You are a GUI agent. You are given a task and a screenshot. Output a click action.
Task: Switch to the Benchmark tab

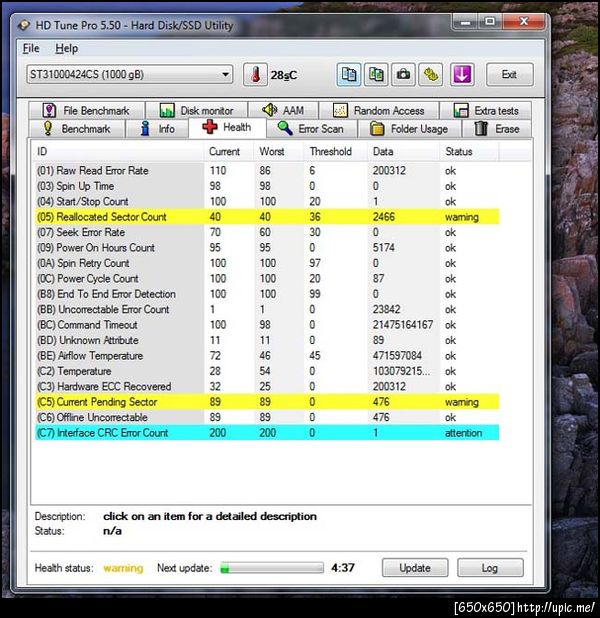click(77, 129)
